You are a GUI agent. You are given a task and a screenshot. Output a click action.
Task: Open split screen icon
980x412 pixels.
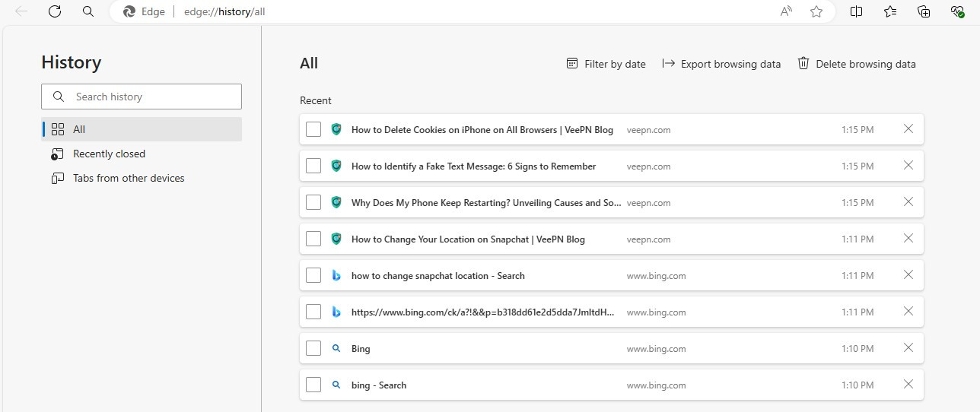tap(856, 11)
